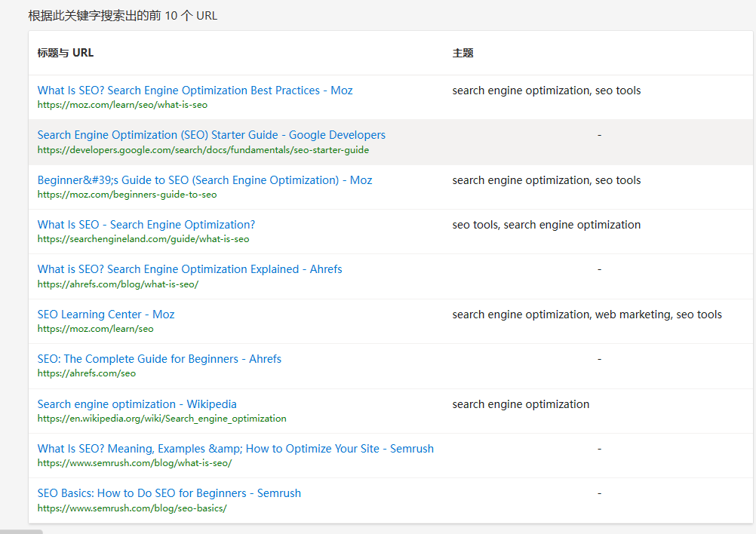Click the horizontal scrollbar thumb at the page bottom
The width and height of the screenshot is (756, 534).
point(21,531)
